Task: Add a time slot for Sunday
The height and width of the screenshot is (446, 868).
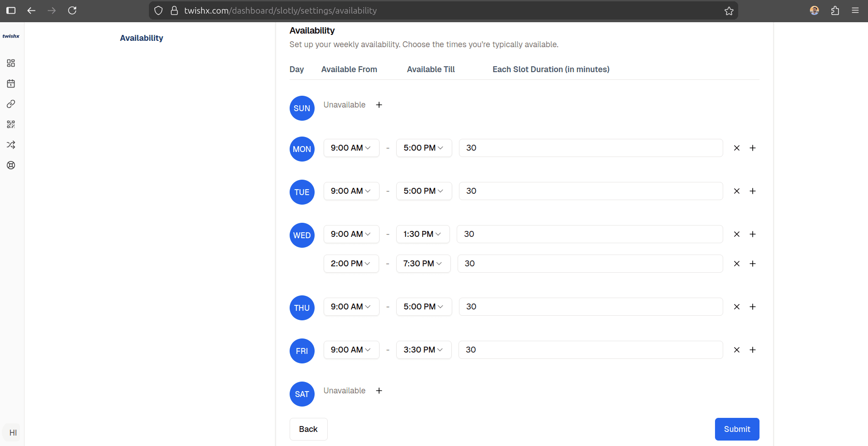Action: click(x=379, y=105)
